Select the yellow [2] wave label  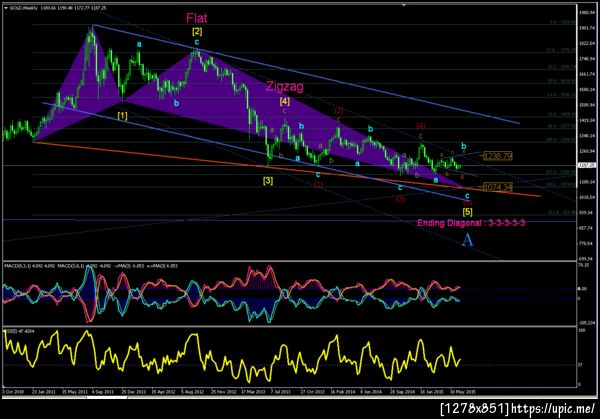[197, 31]
